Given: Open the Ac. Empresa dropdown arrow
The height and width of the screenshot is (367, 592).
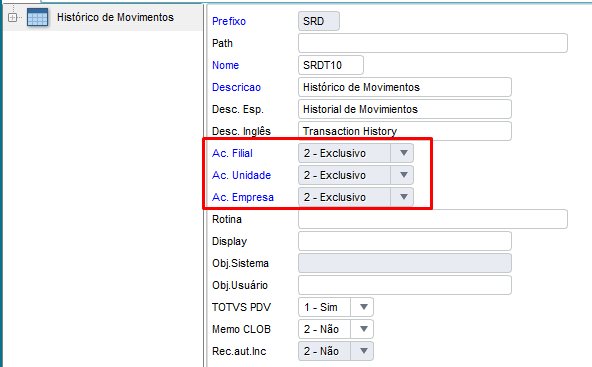Looking at the screenshot, I should click(x=403, y=197).
